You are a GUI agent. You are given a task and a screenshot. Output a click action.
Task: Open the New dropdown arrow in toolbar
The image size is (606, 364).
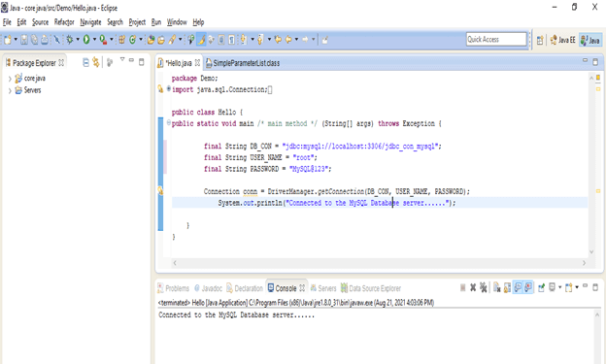pyautogui.click(x=16, y=40)
